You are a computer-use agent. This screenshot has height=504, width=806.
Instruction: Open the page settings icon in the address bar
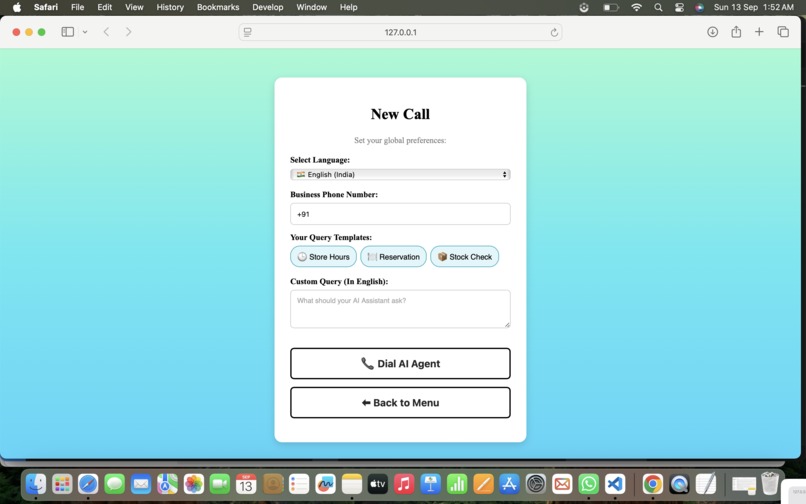[x=248, y=32]
